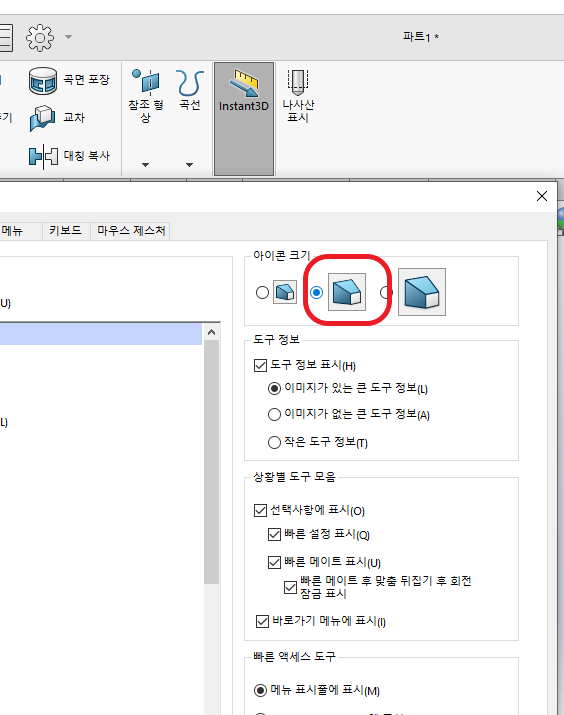Select the 대칭 복사 (Mirror) tool

(x=69, y=156)
